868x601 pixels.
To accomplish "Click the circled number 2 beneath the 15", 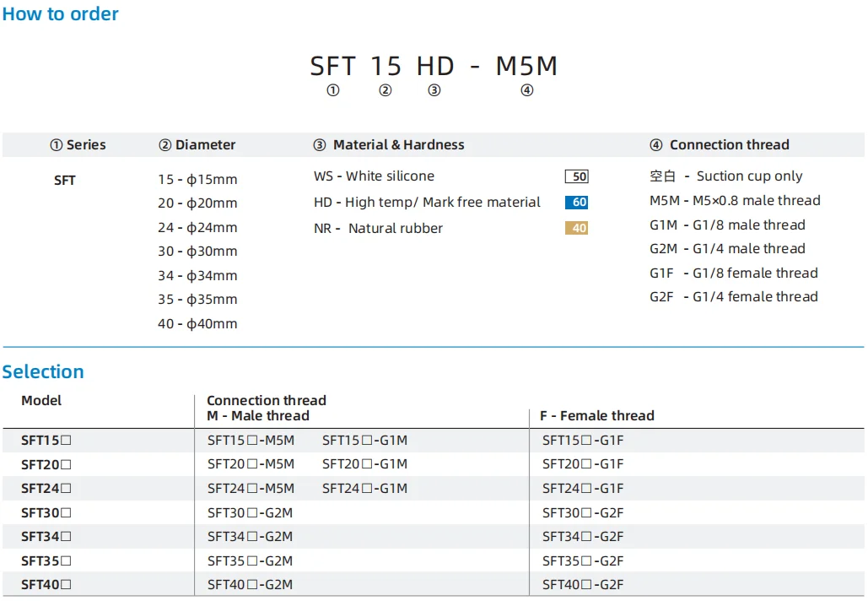I will pyautogui.click(x=385, y=91).
